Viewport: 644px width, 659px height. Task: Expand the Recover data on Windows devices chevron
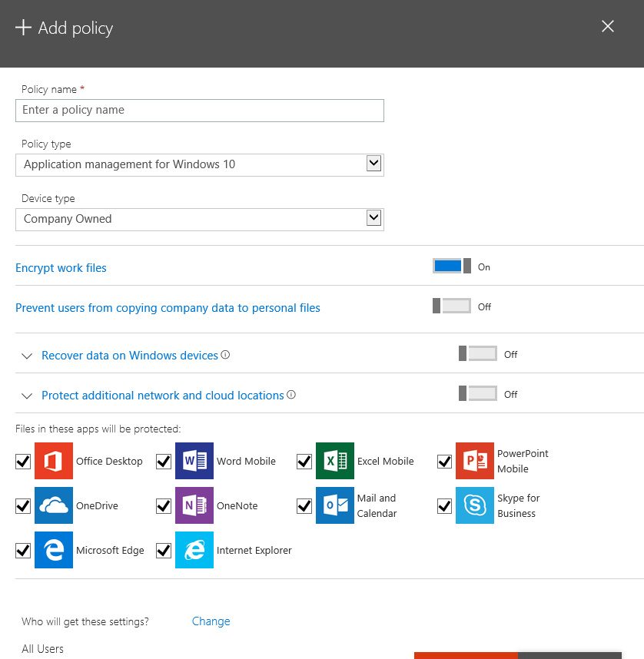27,356
